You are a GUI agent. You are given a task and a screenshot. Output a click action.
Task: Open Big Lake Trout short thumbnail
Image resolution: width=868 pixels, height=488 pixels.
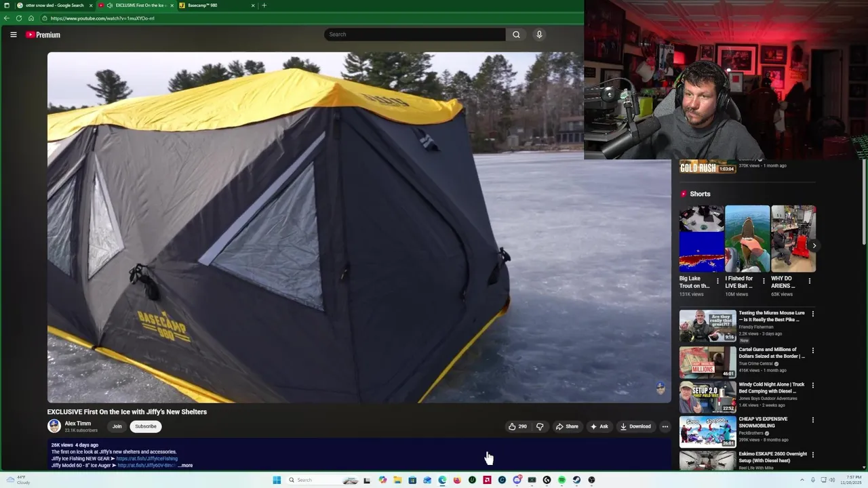[701, 239]
